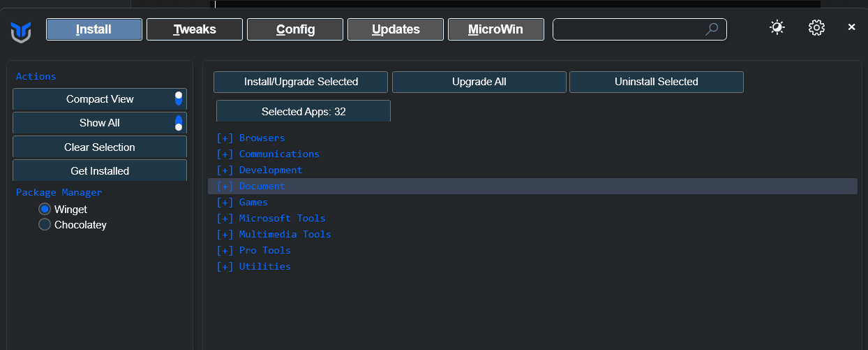868x350 pixels.
Task: Toggle the light/dark theme sun icon
Action: point(777,28)
